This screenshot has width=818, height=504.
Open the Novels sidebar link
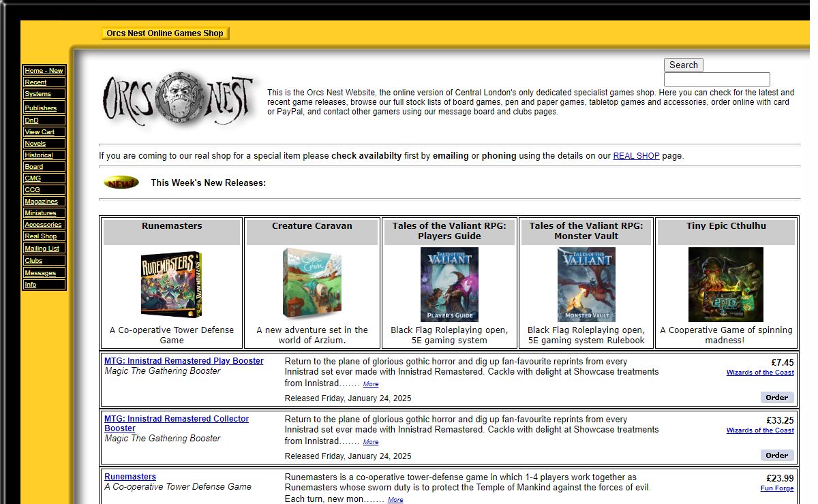(x=35, y=144)
